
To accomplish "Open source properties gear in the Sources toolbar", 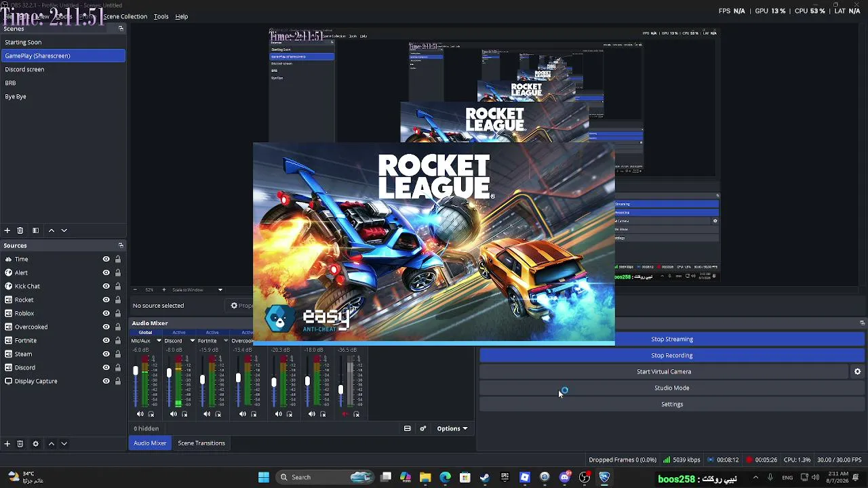I will pos(35,444).
